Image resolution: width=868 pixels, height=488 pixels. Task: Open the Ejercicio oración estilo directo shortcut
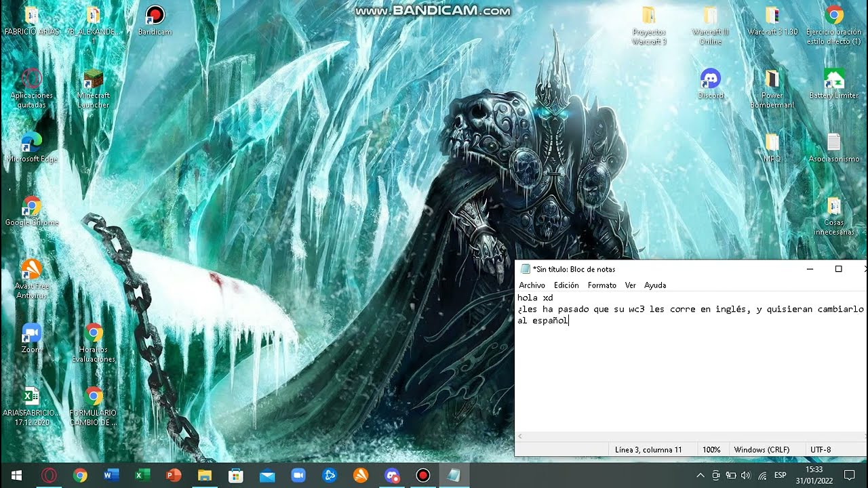834,24
